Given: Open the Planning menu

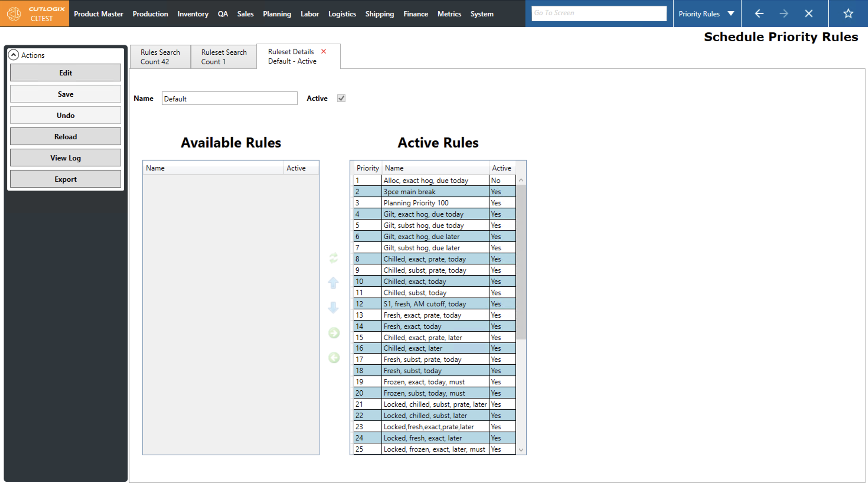Looking at the screenshot, I should click(277, 14).
